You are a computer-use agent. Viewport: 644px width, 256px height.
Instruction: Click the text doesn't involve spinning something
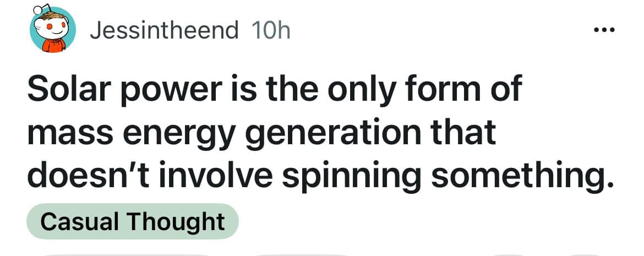pyautogui.click(x=319, y=177)
